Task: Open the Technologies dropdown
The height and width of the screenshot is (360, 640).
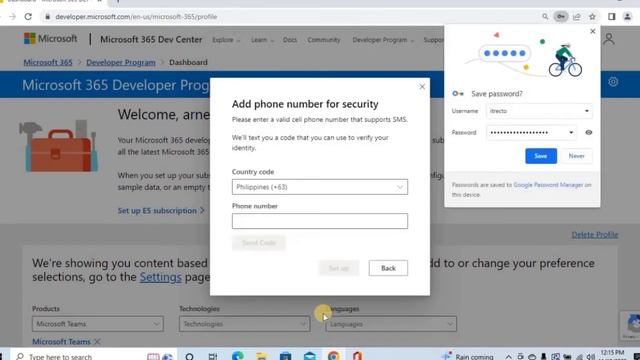Action: pyautogui.click(x=244, y=324)
